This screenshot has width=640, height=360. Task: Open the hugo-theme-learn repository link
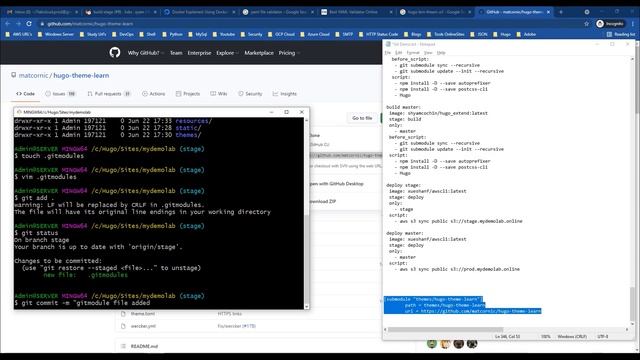pos(81,76)
